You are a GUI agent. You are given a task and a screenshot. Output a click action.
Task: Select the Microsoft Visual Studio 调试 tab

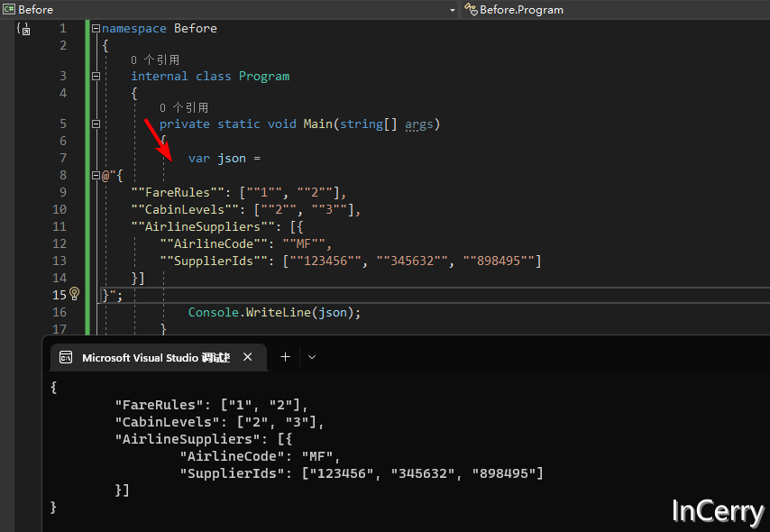158,357
